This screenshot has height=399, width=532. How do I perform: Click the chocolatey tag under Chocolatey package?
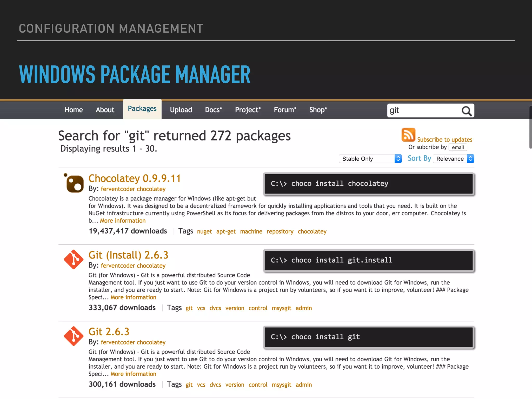coord(312,232)
